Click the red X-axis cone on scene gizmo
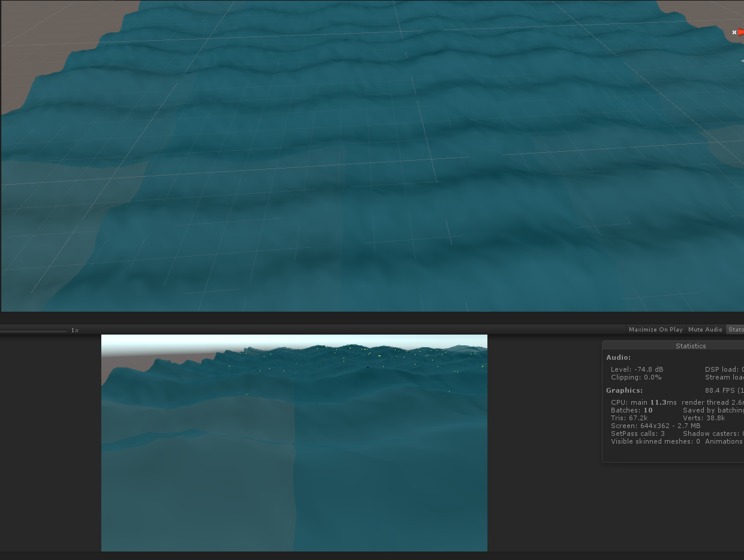 [740, 32]
